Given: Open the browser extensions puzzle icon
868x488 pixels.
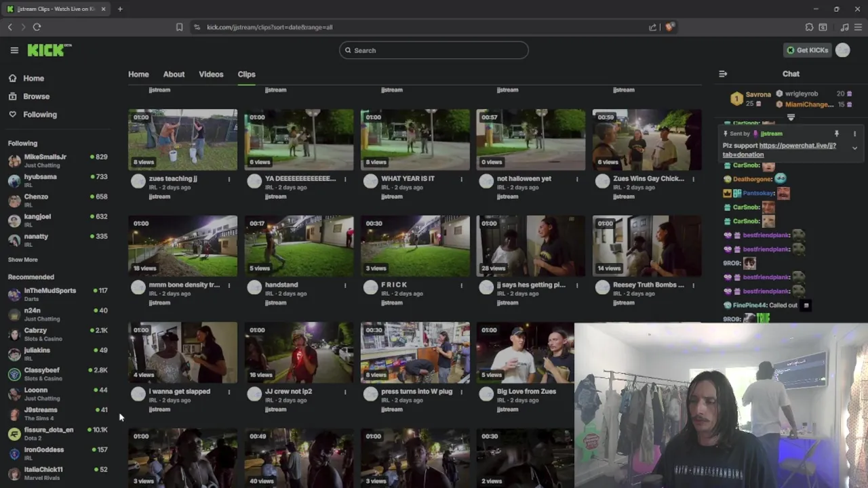Looking at the screenshot, I should (809, 27).
